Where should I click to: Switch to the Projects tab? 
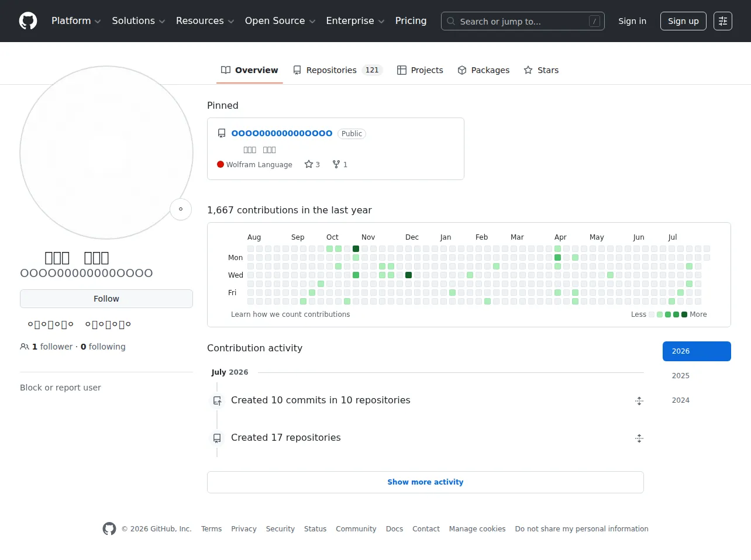[420, 70]
